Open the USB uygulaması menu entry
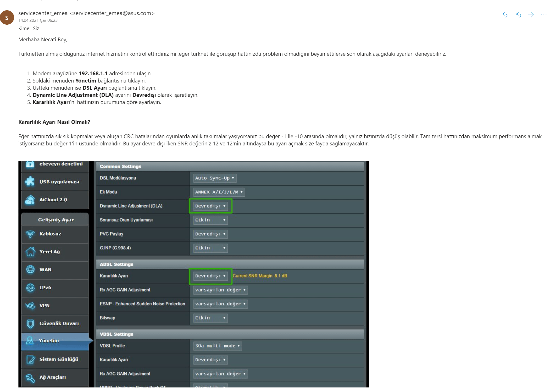This screenshot has height=392, width=550. [x=59, y=182]
